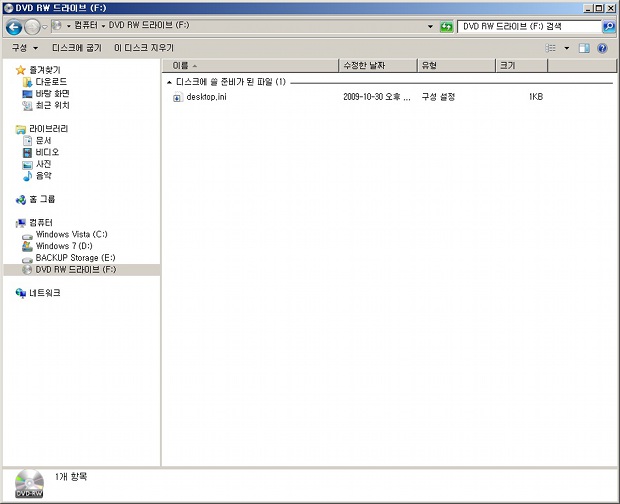Select DVD RW 드라이브 (F:) in address path

(149, 25)
